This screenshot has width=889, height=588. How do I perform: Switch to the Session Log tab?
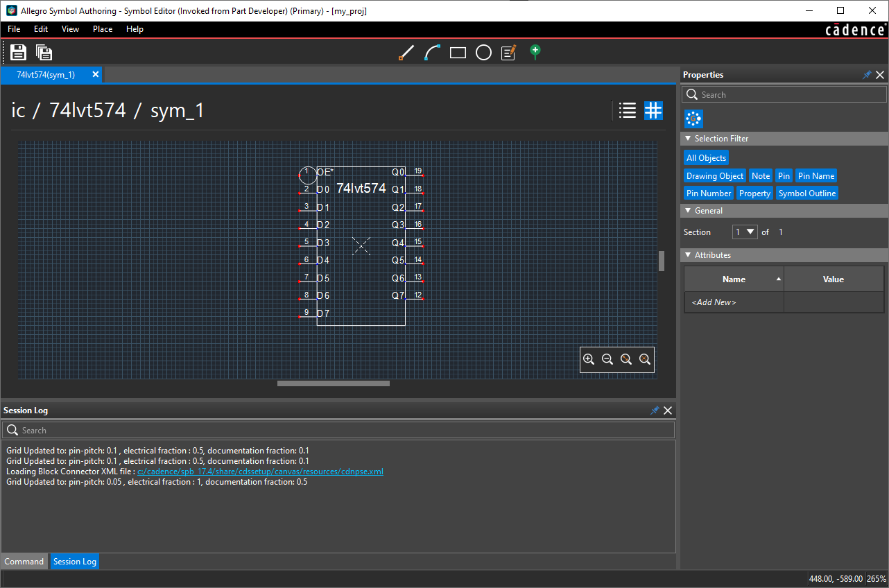(75, 562)
